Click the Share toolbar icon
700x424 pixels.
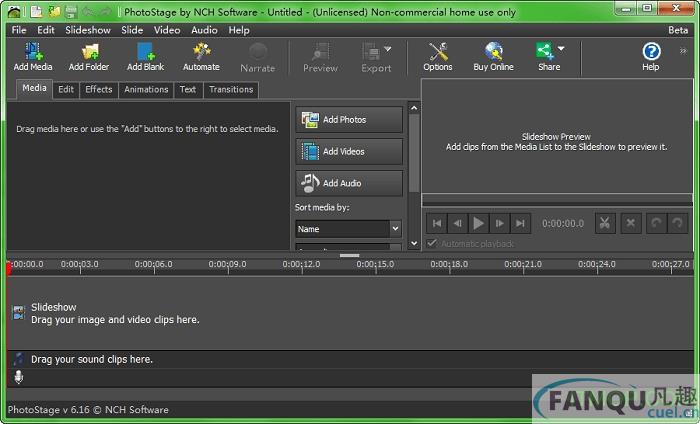pos(545,52)
